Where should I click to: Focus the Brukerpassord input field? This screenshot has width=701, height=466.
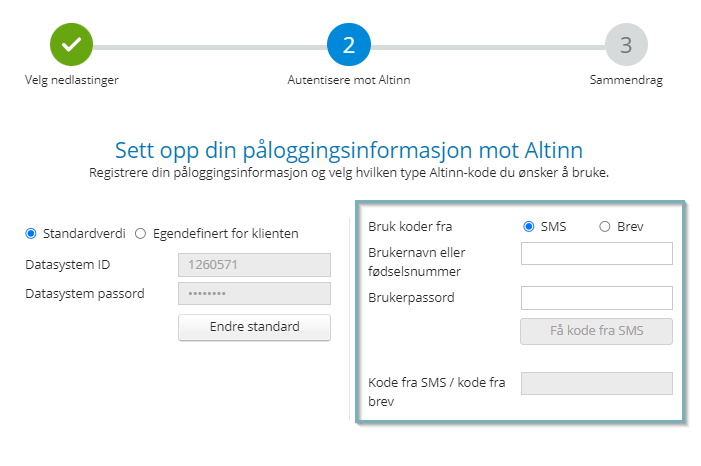596,298
